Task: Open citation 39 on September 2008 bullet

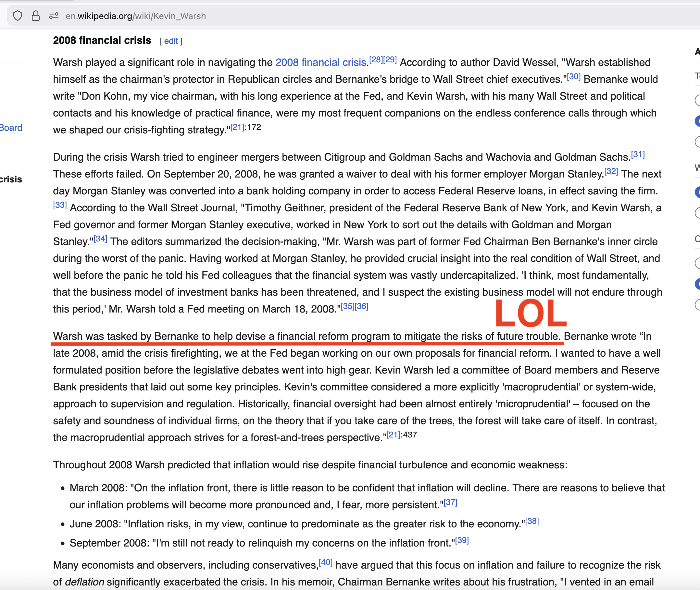Action: (462, 540)
